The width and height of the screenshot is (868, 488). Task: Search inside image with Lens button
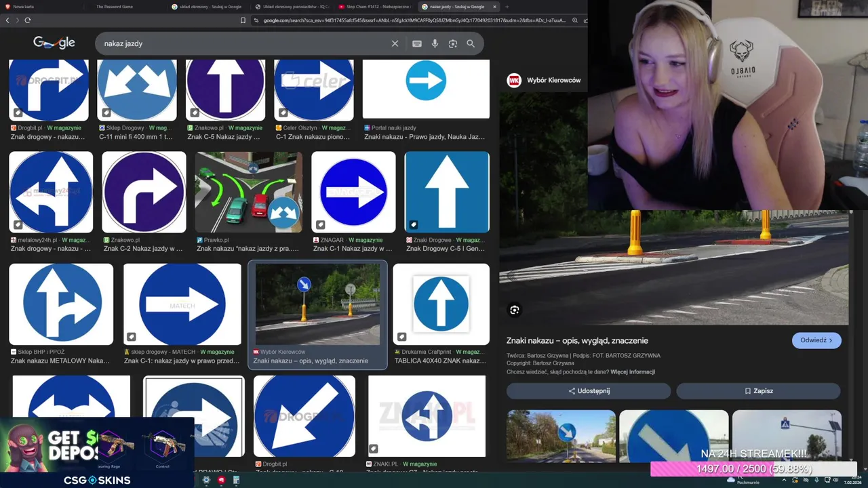point(515,310)
